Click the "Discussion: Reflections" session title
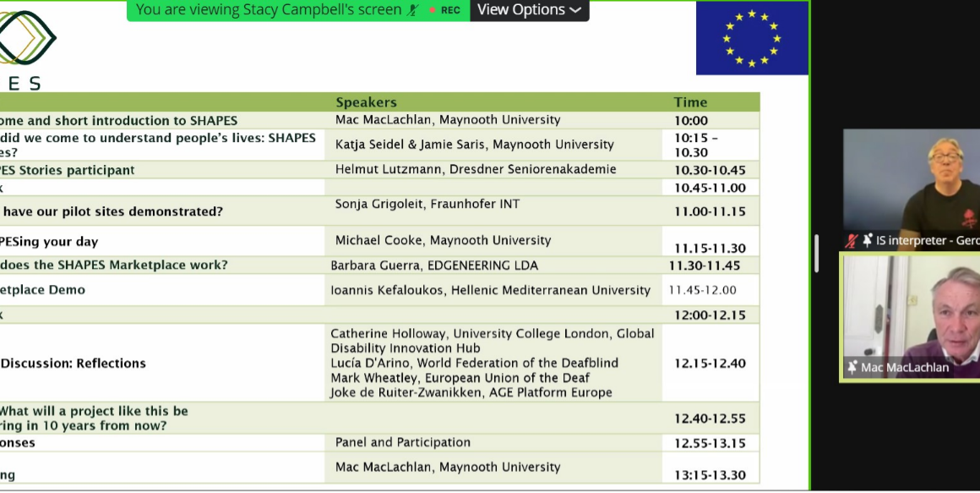This screenshot has width=980, height=493. tap(73, 364)
